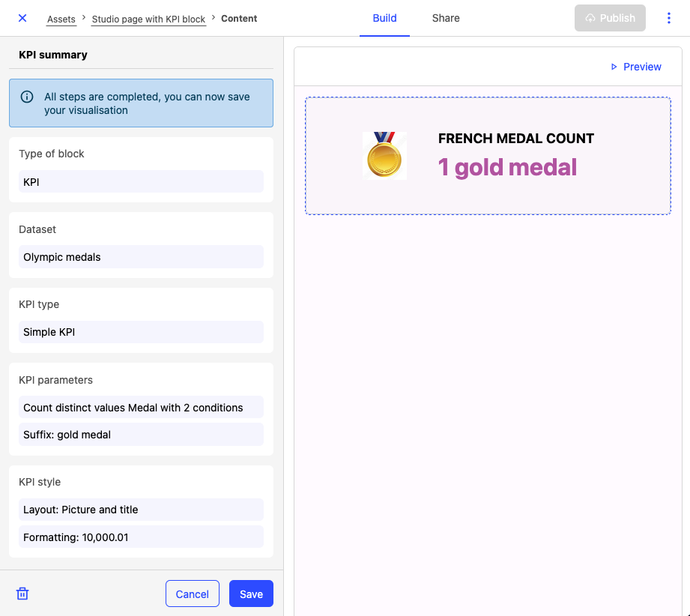Open Studio page with KPI block breadcrumb
Screen dimensions: 690x616
point(148,19)
